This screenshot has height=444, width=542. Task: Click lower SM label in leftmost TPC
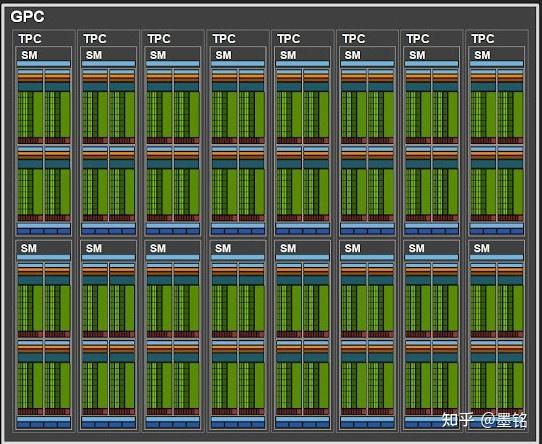28,248
